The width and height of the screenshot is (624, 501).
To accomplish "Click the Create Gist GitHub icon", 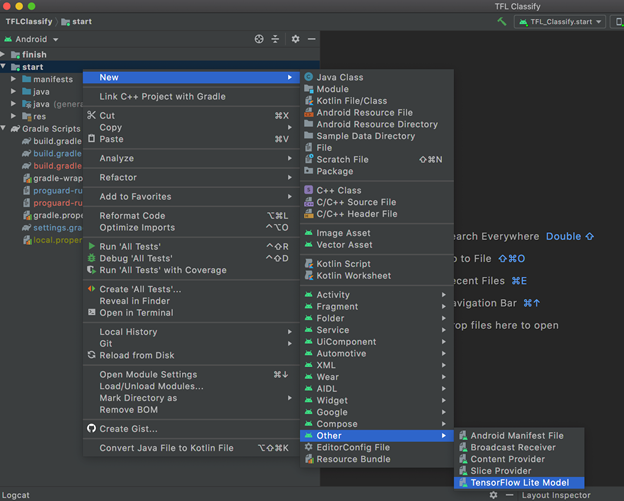I will pos(92,429).
